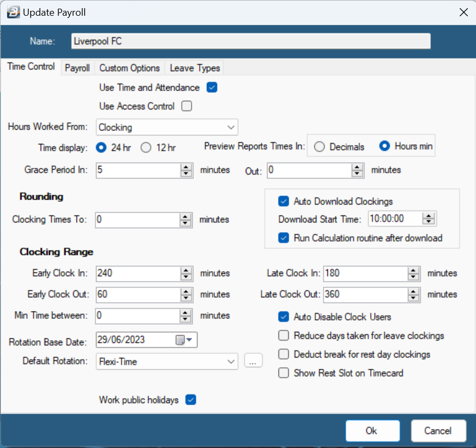This screenshot has height=448, width=476.
Task: Click the Cancel button
Action: point(439,431)
